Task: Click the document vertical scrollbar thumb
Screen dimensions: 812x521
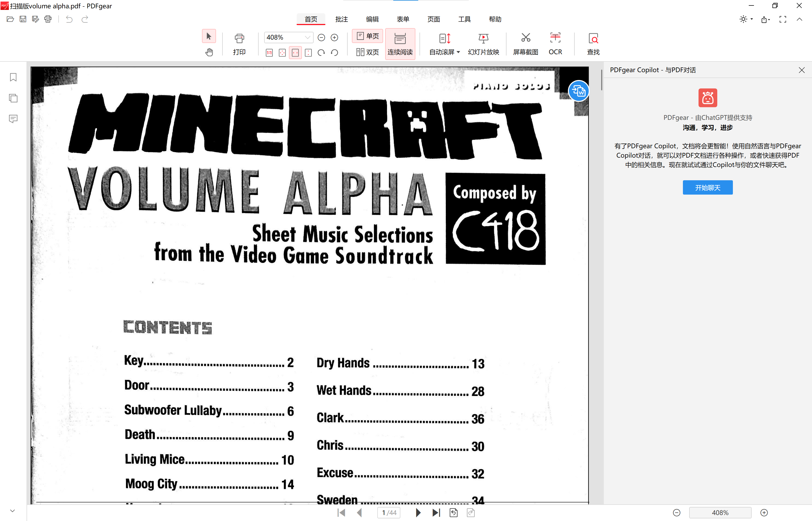Action: tap(601, 80)
